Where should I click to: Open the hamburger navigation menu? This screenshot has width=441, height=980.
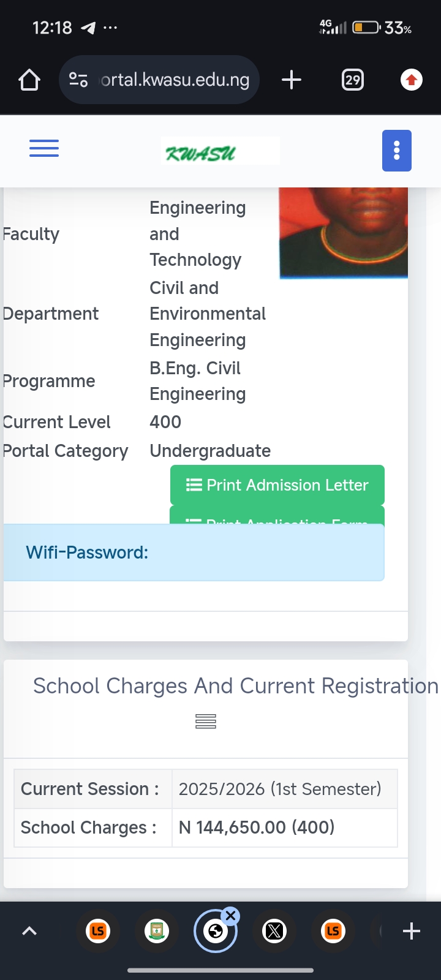click(44, 148)
